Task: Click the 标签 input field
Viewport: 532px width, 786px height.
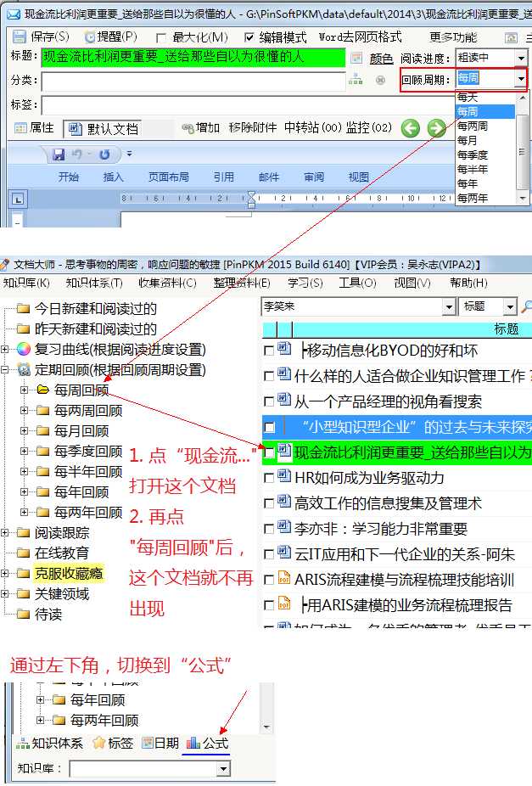Action: tap(248, 104)
